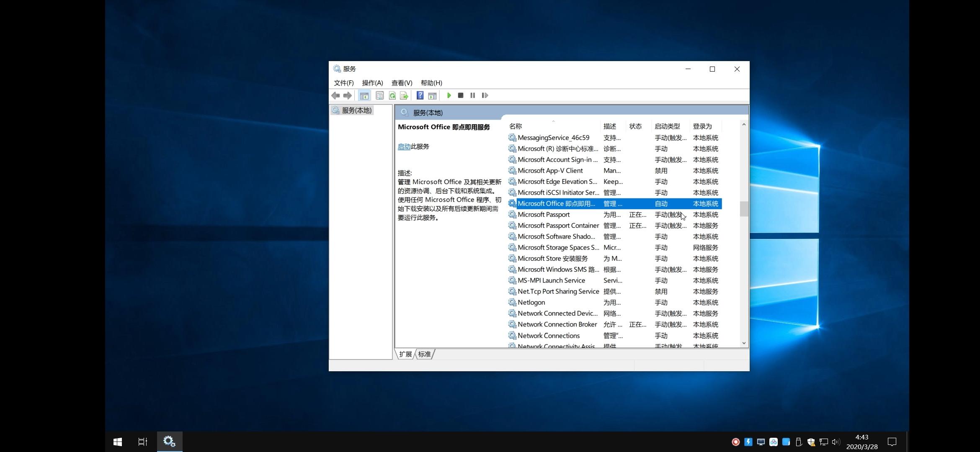Select the Netlogon service
This screenshot has height=452, width=980.
614,303
